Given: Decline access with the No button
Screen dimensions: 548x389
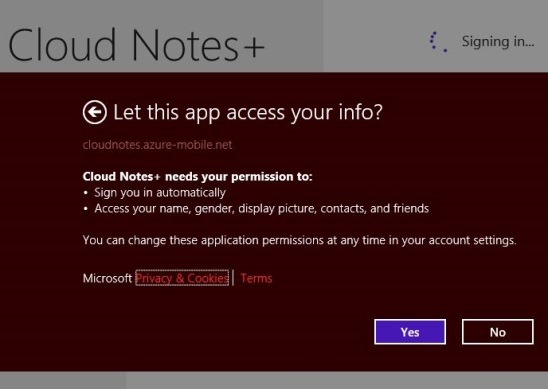Looking at the screenshot, I should (x=498, y=332).
